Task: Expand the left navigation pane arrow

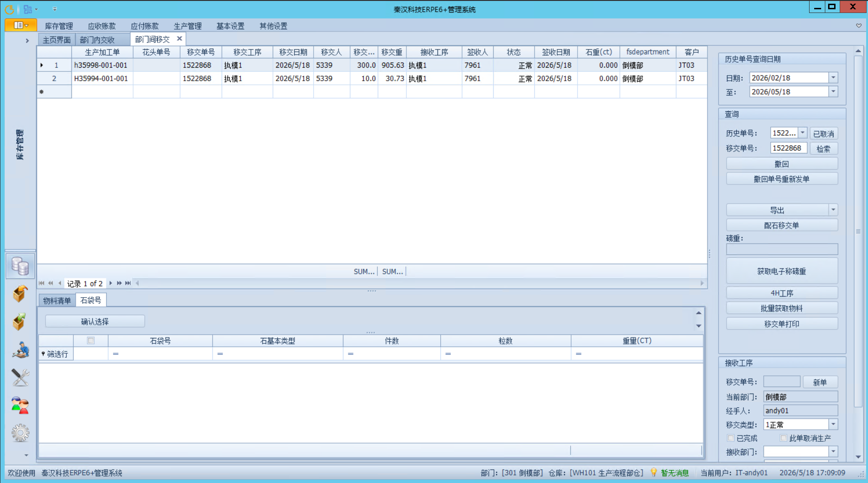Action: coord(27,41)
